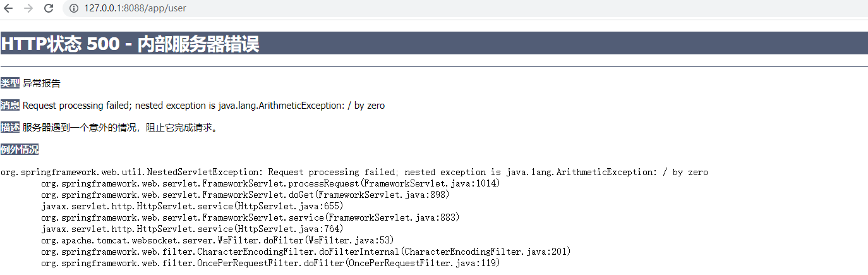
Task: Click the 类型 label
Action: pos(10,83)
